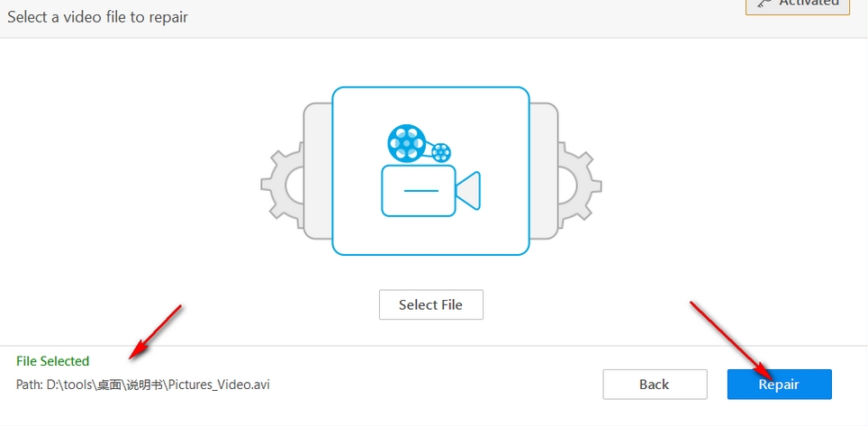Open the Select File dialog button
Screen dimensions: 868x426
point(430,304)
